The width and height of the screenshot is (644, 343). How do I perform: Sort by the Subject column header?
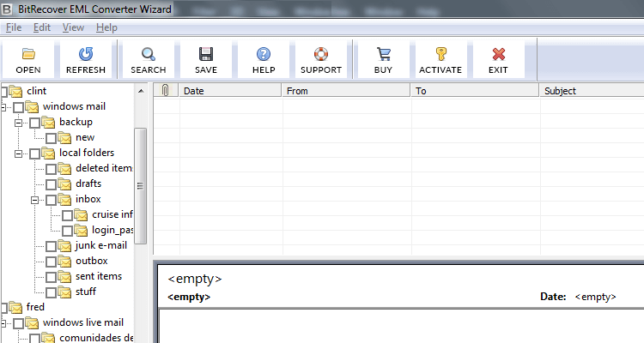point(592,90)
